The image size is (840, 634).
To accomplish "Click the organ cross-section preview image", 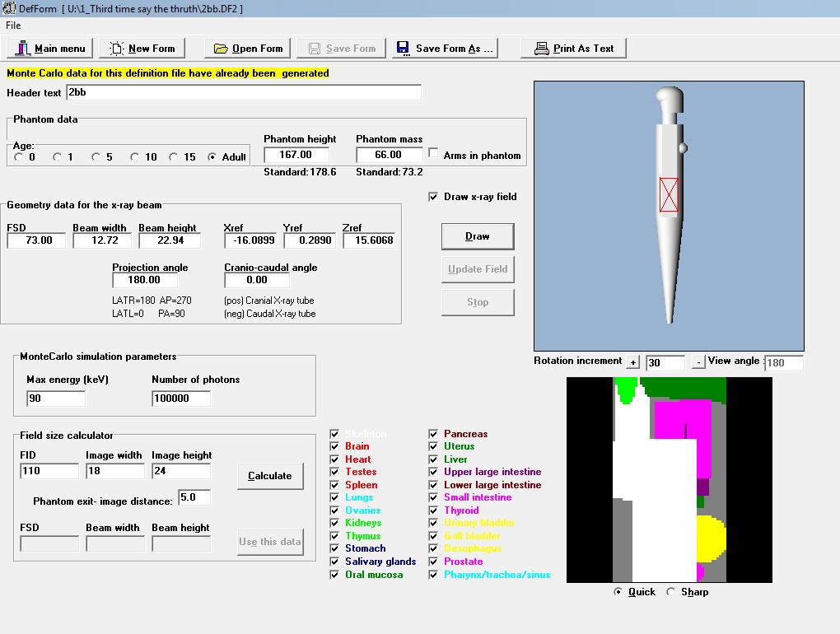I will 670,480.
